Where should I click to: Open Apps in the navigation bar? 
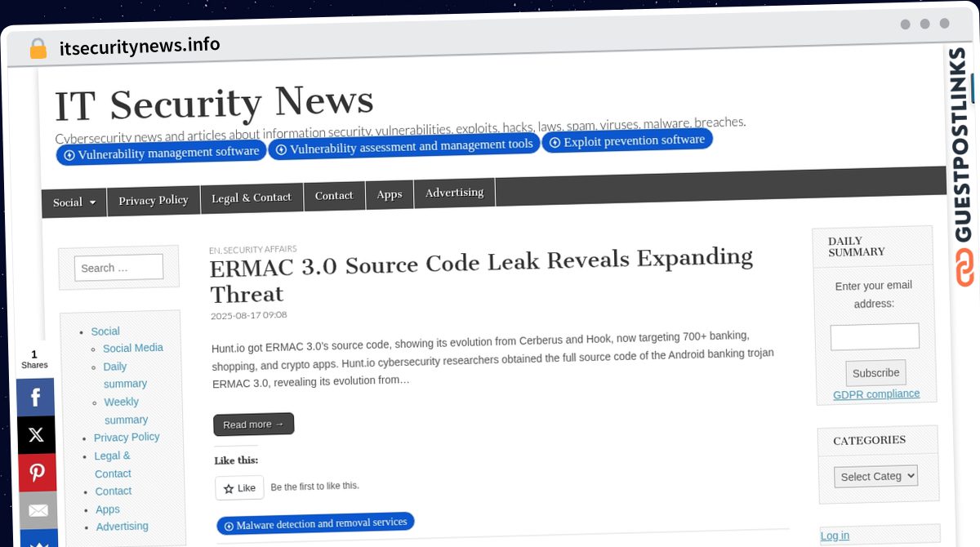[390, 194]
